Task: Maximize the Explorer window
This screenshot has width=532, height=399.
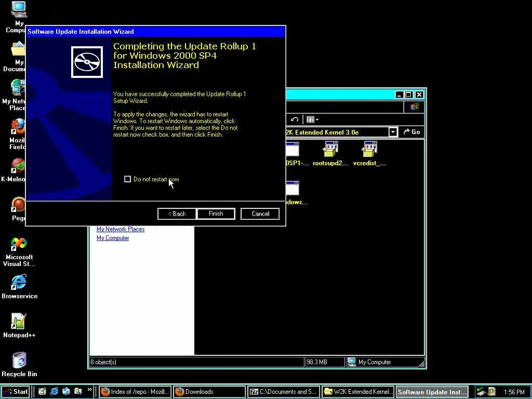Action: tap(408, 95)
